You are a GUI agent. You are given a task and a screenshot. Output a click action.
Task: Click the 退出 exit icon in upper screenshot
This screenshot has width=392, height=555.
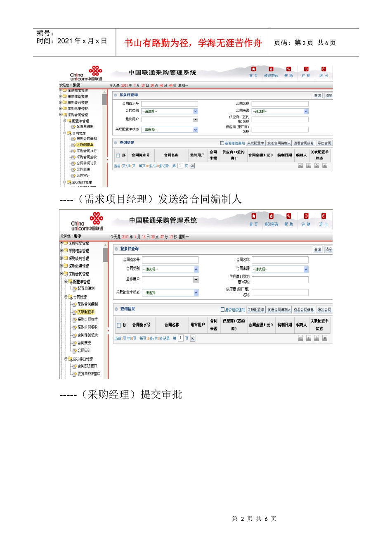[x=324, y=69]
